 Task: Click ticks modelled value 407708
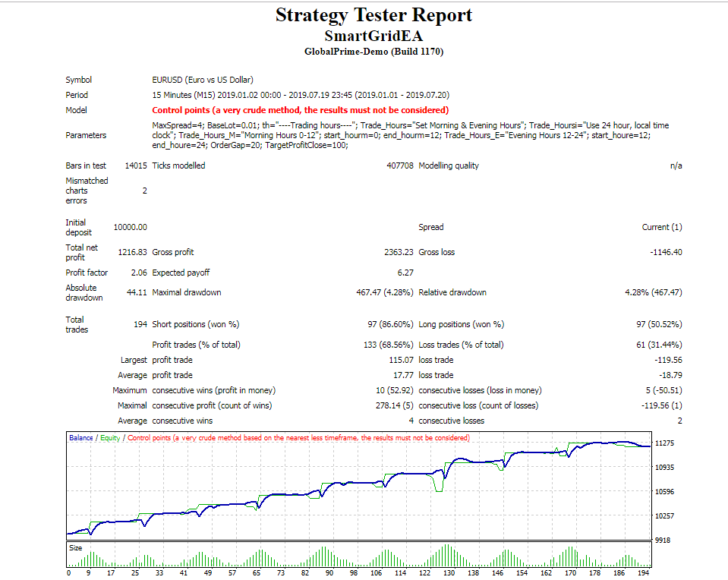tap(400, 165)
